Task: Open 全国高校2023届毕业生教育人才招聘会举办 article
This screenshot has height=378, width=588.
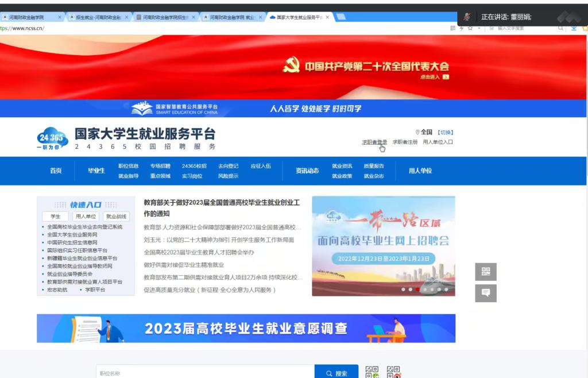Action: coord(199,252)
